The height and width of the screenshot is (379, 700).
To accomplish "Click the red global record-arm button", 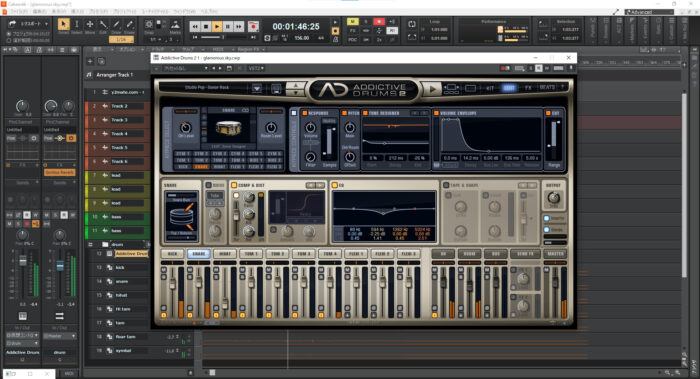I will (379, 21).
